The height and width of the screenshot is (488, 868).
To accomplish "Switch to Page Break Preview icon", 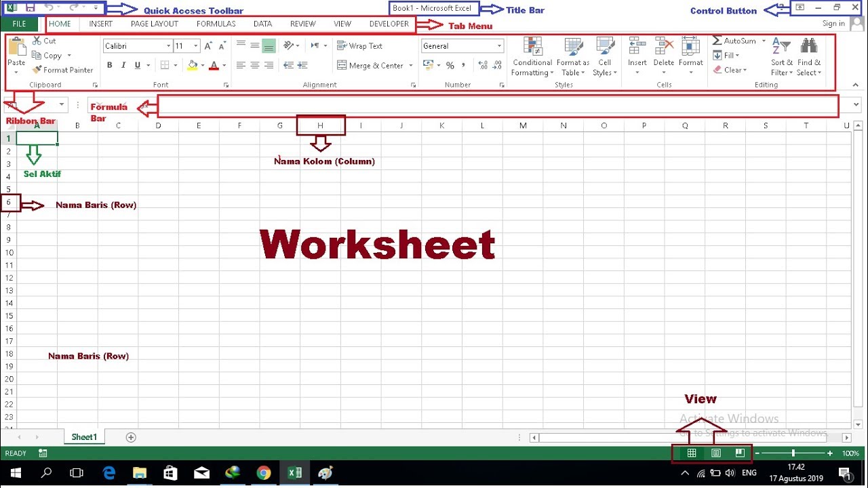I will click(740, 453).
